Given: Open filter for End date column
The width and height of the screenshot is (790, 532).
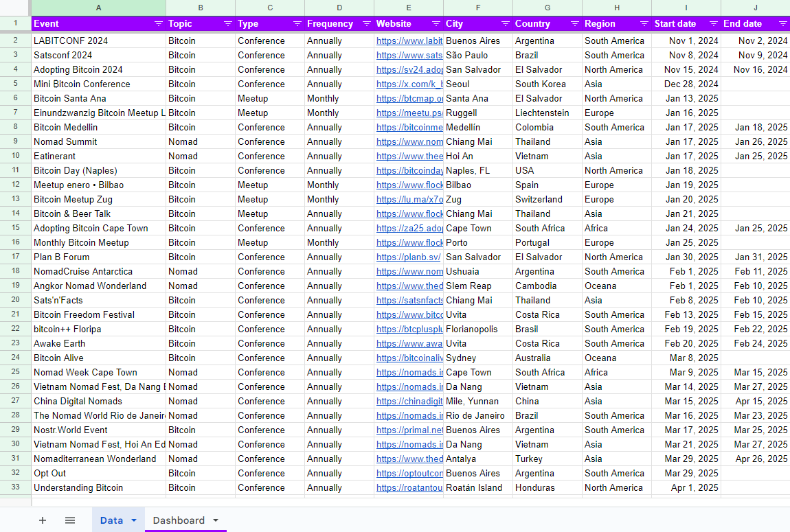Looking at the screenshot, I should point(783,23).
